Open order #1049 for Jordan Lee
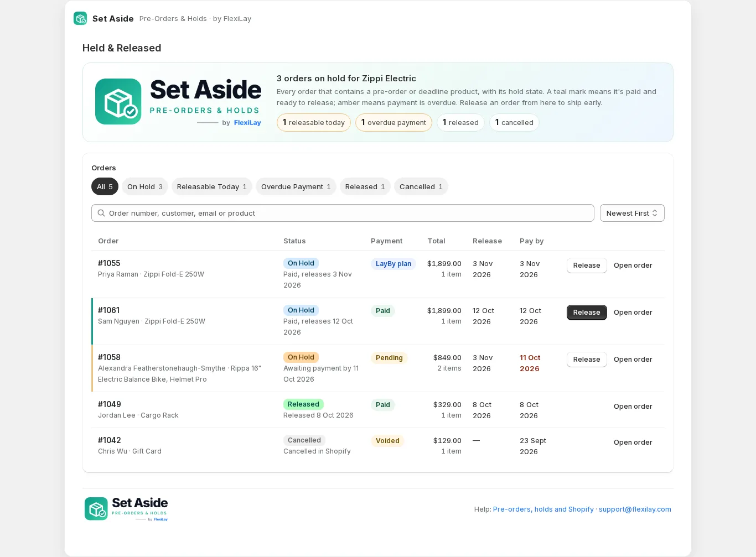This screenshot has width=756, height=557. click(633, 407)
